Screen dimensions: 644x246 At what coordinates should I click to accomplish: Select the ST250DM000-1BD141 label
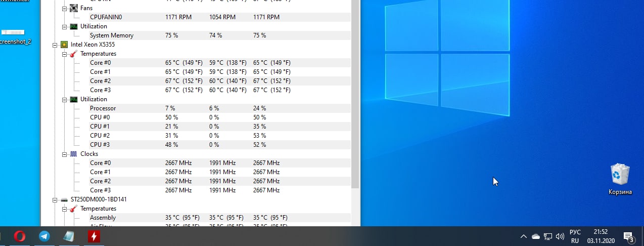coord(99,199)
